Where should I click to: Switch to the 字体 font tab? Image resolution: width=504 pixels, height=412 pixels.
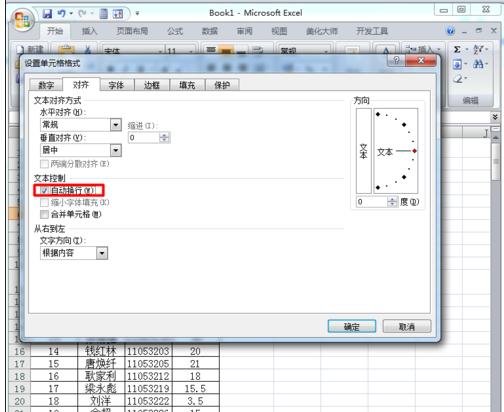point(116,85)
